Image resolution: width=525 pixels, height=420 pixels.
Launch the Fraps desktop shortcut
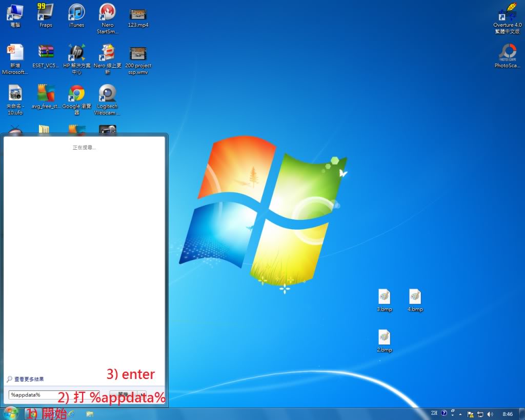[46, 15]
